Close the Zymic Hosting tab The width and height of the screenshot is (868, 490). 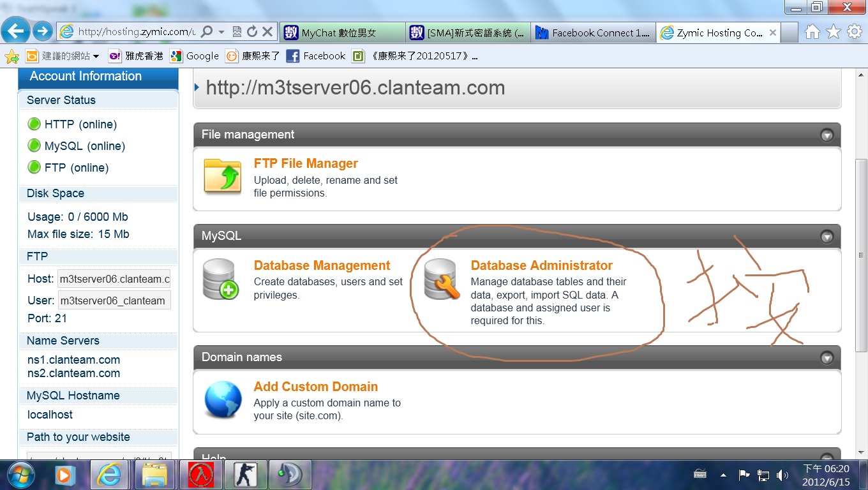[773, 33]
